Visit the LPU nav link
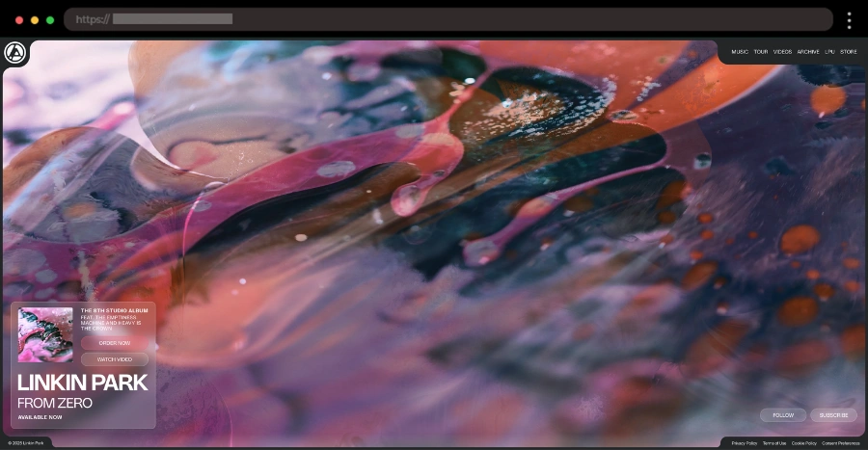Viewport: 868px width, 450px height. (x=829, y=52)
